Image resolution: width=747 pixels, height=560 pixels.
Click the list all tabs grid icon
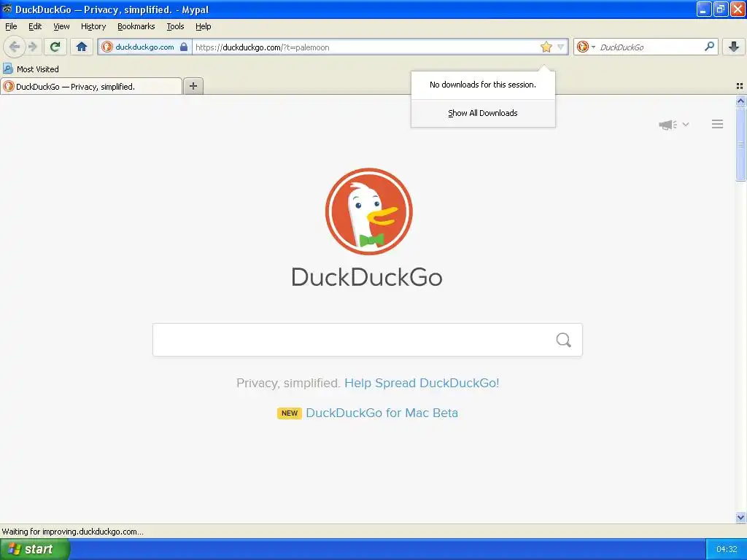(740, 86)
